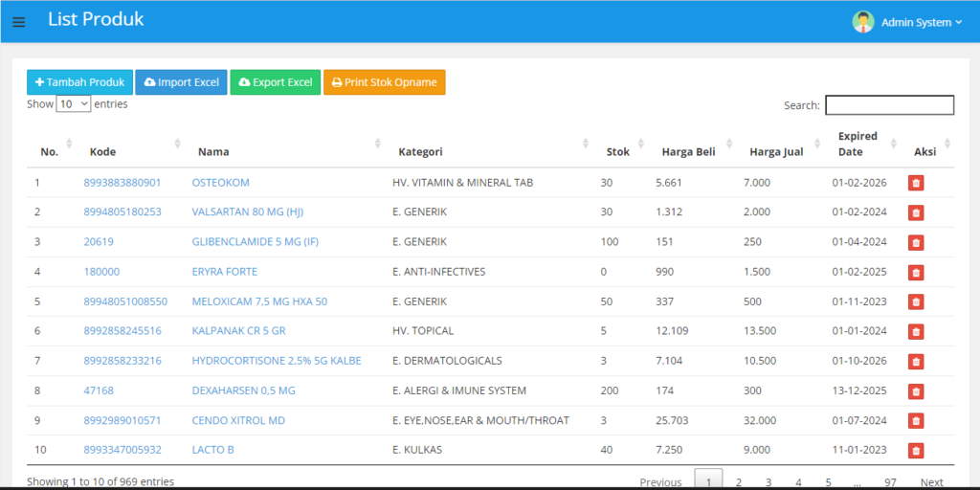The image size is (980, 490).
Task: Open the show entries count dropdown
Action: pyautogui.click(x=73, y=104)
